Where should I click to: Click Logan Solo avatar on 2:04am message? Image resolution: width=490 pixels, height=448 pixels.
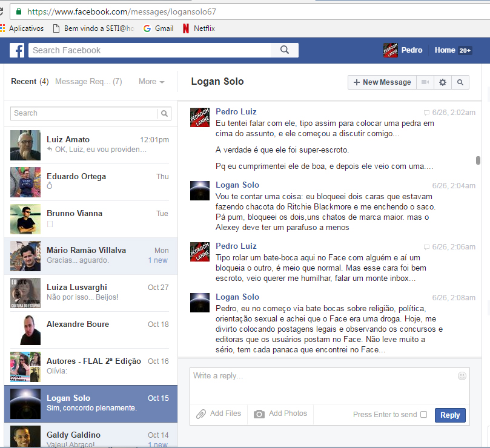coord(200,191)
